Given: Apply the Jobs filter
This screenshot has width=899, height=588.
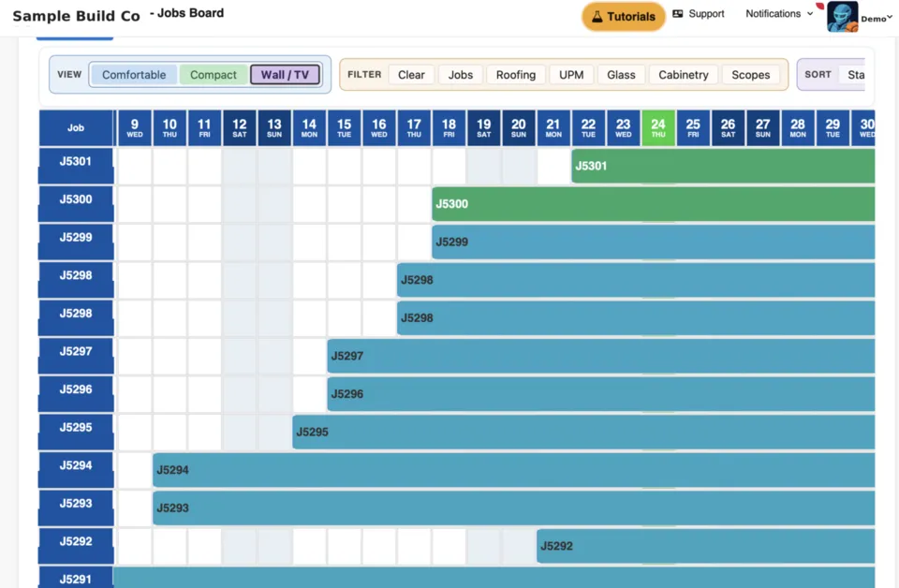Looking at the screenshot, I should 461,75.
